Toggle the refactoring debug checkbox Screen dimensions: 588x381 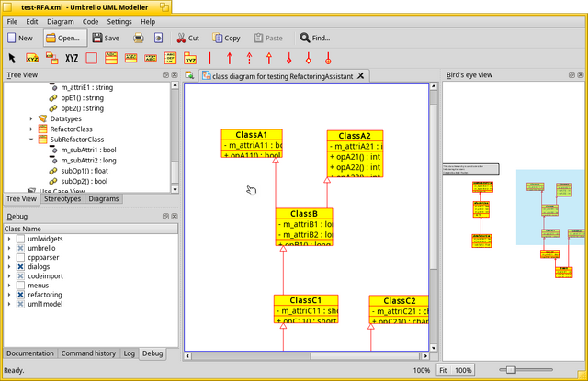(20, 295)
